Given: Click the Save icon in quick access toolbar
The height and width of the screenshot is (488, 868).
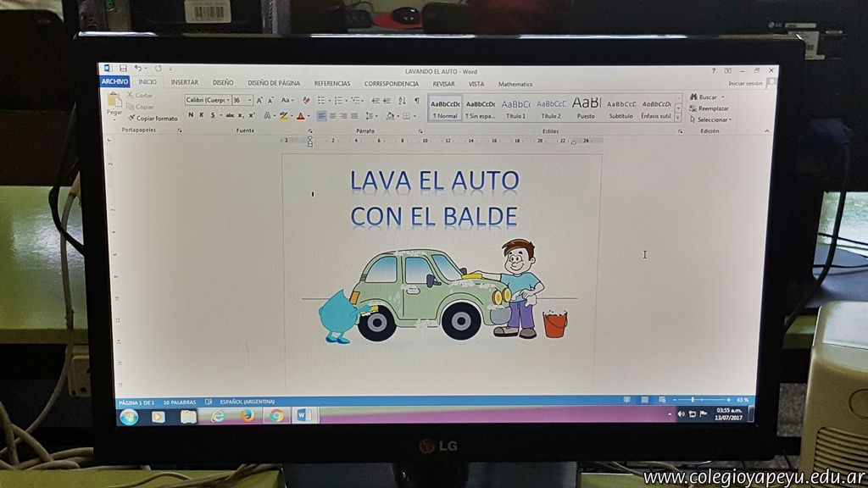Looking at the screenshot, I should 123,69.
